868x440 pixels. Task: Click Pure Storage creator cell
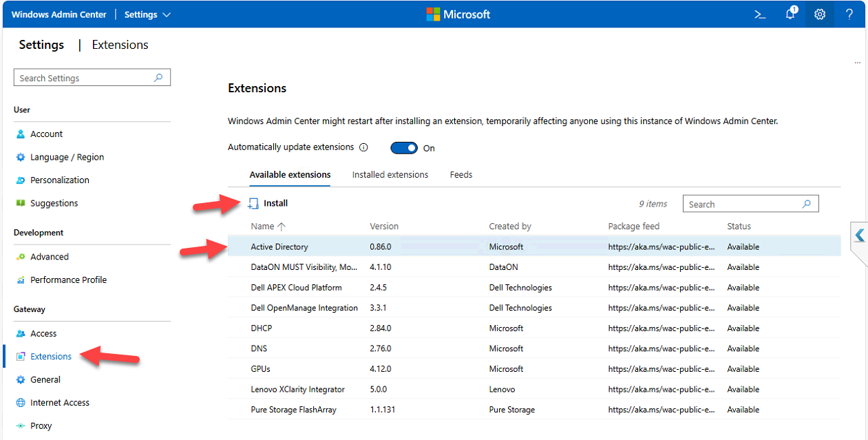coord(511,410)
